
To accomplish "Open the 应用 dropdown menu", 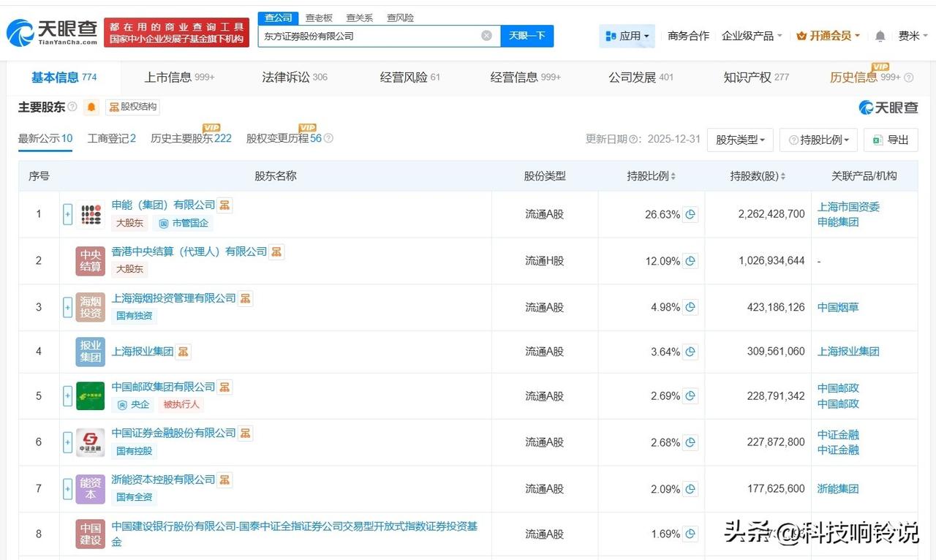I will pos(627,36).
